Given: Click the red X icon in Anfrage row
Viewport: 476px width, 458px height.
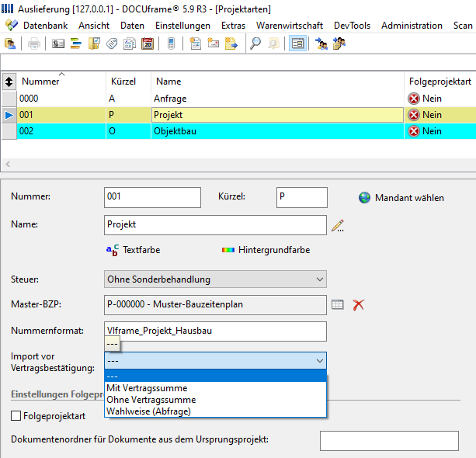Looking at the screenshot, I should pyautogui.click(x=413, y=99).
